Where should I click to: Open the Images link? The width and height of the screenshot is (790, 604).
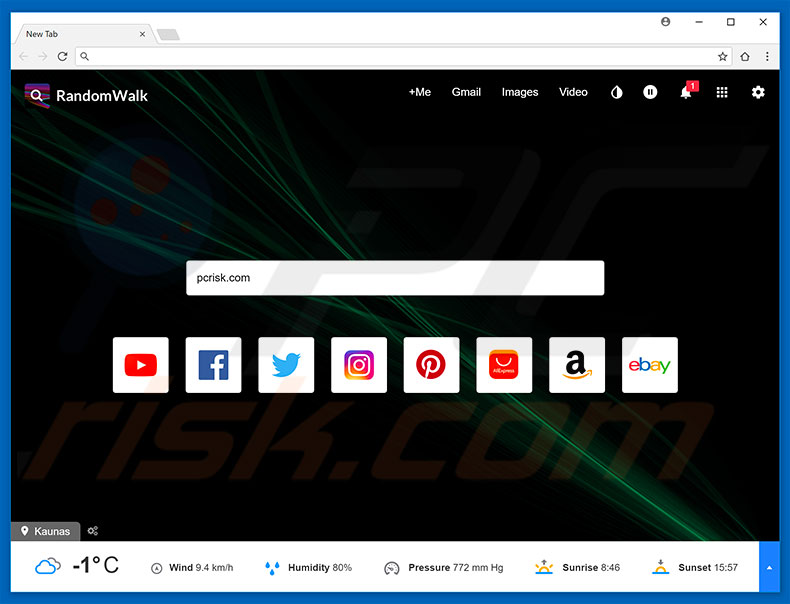(x=519, y=92)
